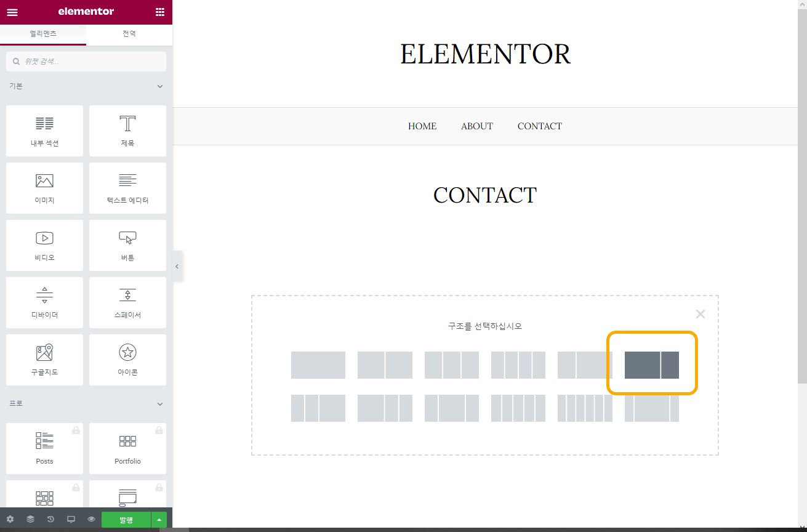Image resolution: width=807 pixels, height=532 pixels.
Task: Open the navigator layers icon
Action: pos(30,520)
